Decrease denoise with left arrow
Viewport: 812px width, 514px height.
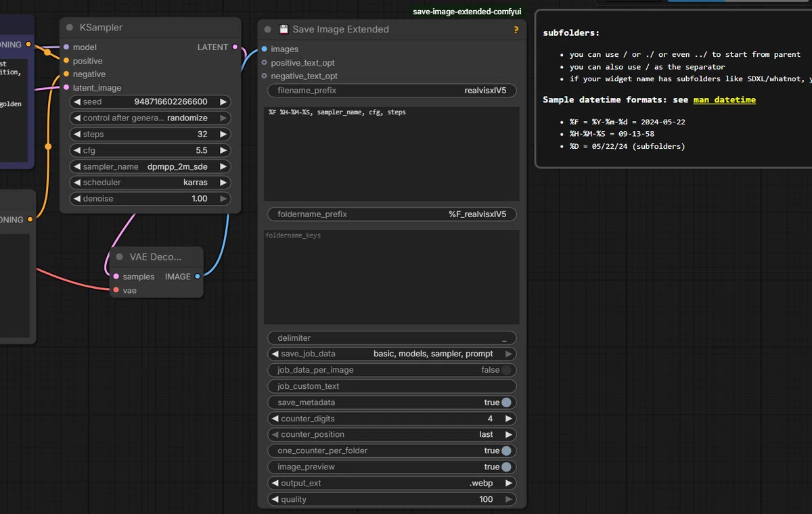[x=77, y=199]
